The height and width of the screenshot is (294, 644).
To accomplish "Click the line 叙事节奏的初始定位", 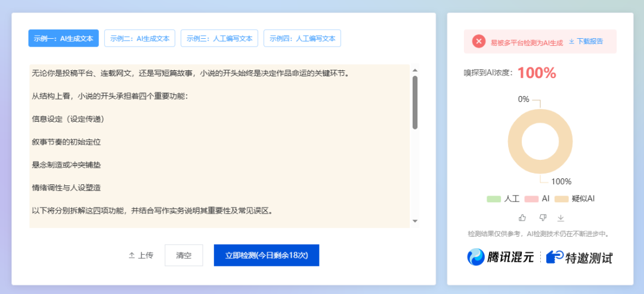I will (66, 143).
